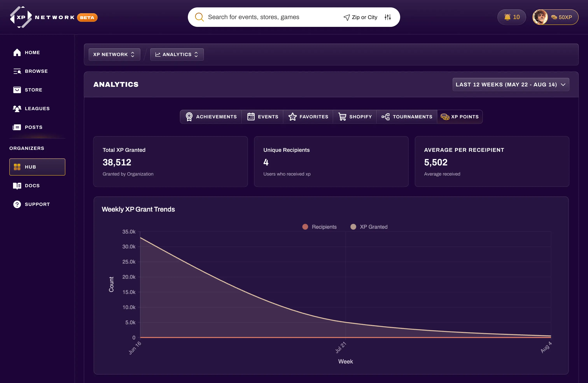Open the Tournaments analytics tab
This screenshot has height=383, width=588.
(407, 116)
